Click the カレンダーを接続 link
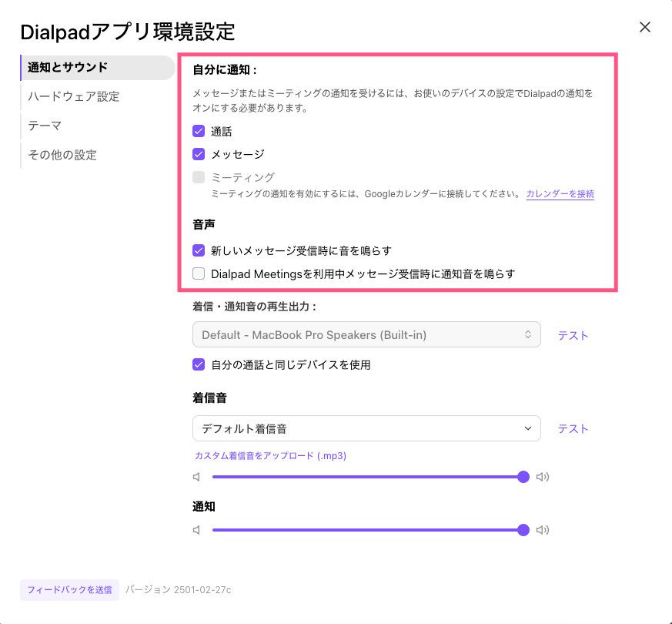Screen dimensions: 672x624 pos(560,194)
